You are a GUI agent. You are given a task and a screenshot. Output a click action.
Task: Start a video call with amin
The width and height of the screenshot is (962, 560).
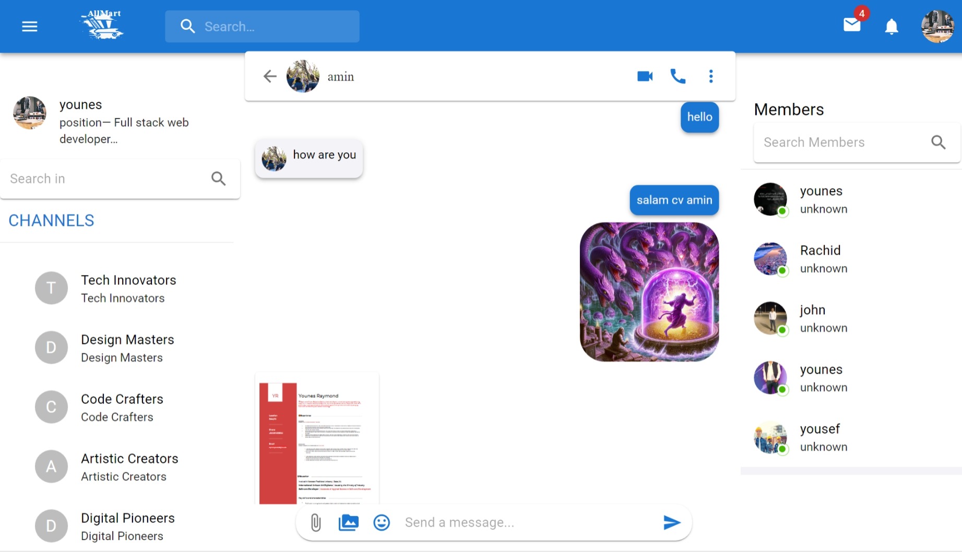[645, 76]
